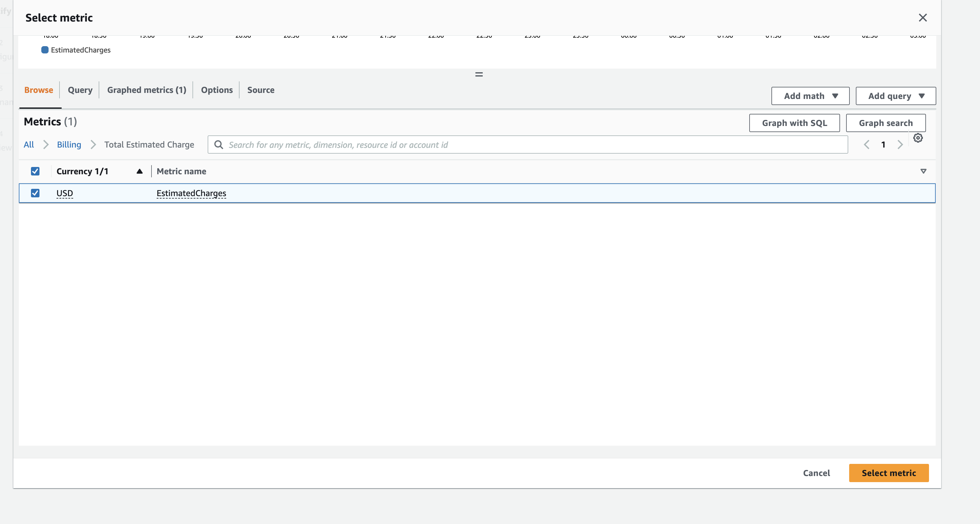Click the search magnifier icon
This screenshot has width=980, height=524.
click(x=218, y=145)
